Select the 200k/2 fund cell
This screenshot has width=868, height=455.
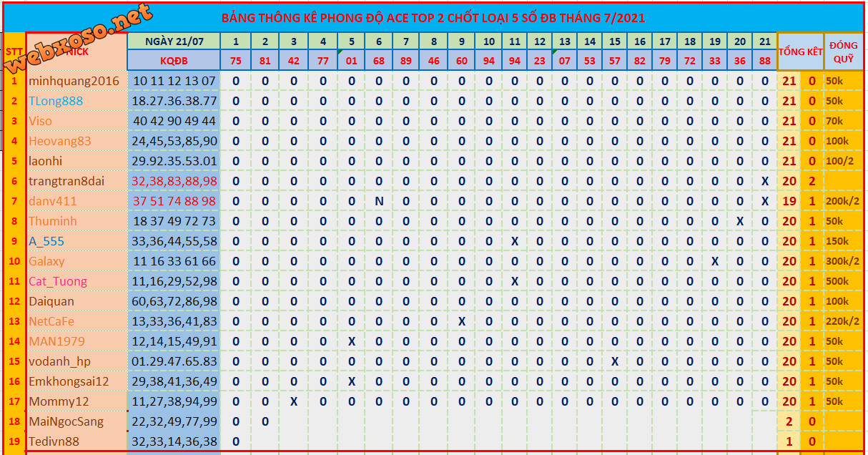(x=843, y=201)
